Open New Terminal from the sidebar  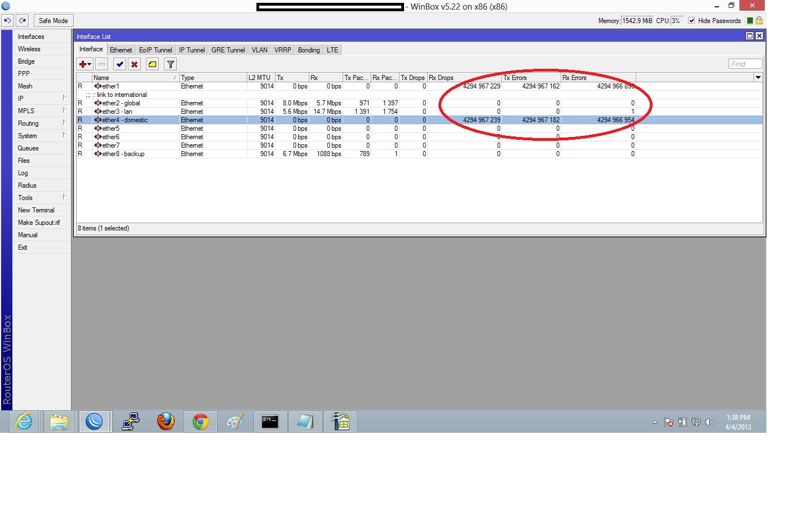[42, 210]
